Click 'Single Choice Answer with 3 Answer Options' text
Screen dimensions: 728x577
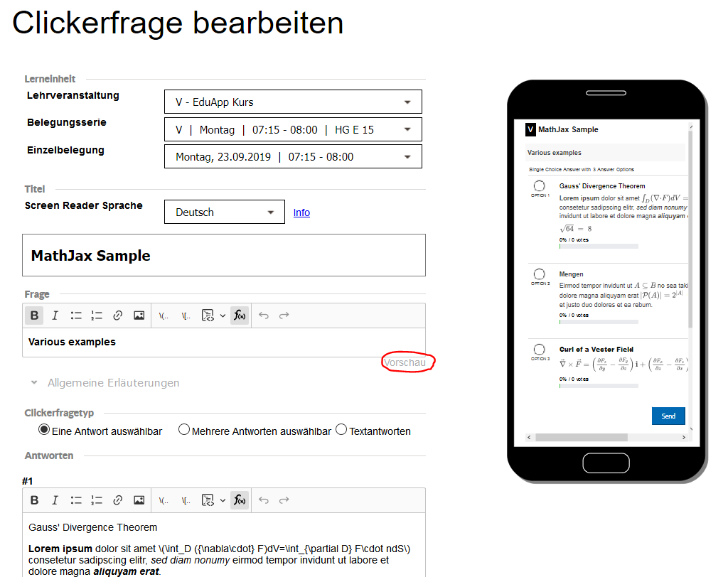click(582, 169)
